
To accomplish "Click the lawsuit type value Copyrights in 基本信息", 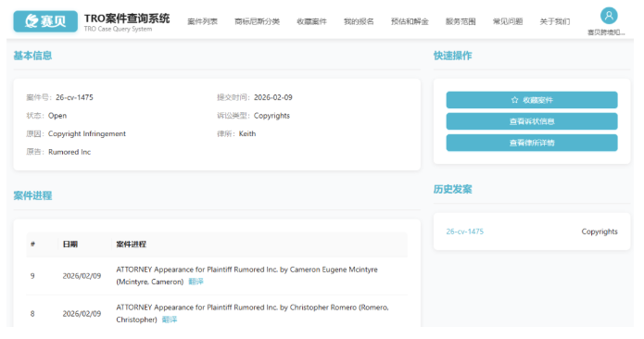I will coord(271,116).
